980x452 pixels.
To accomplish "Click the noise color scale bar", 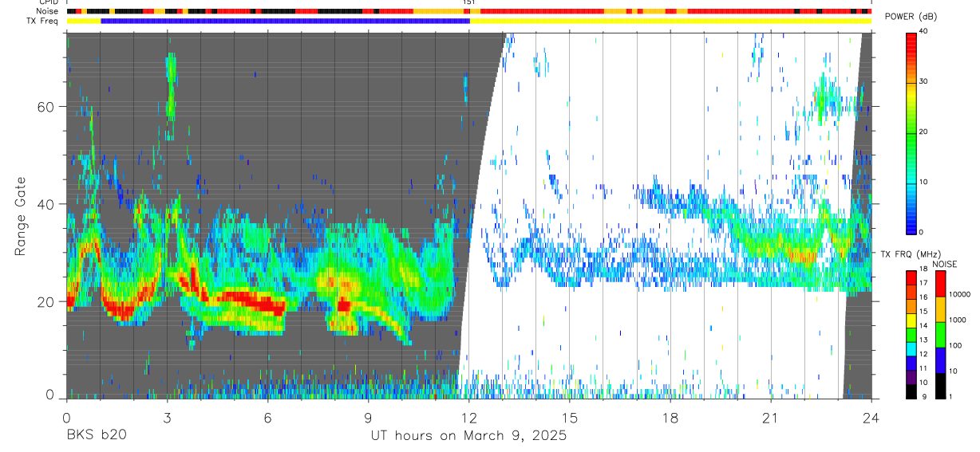I will point(941,334).
